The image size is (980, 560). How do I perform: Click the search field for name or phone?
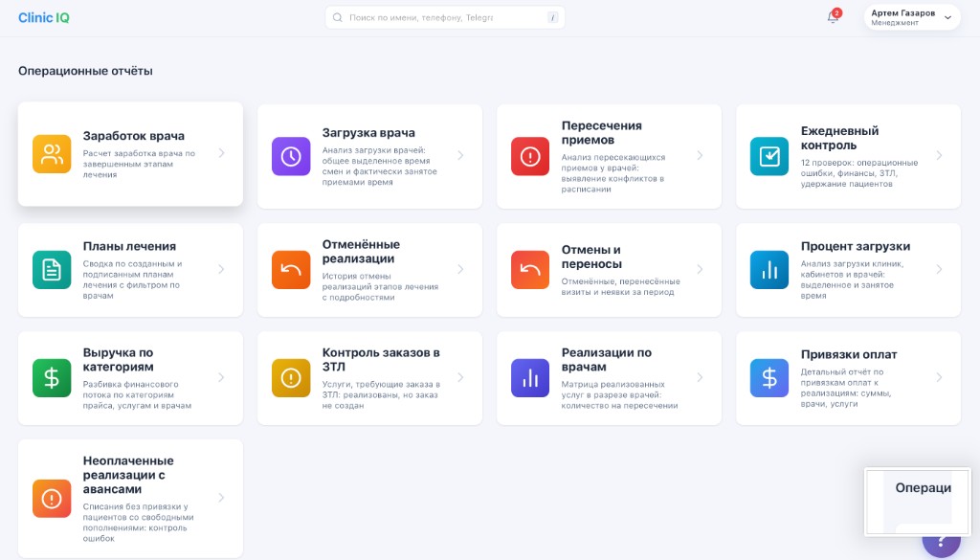coord(442,17)
